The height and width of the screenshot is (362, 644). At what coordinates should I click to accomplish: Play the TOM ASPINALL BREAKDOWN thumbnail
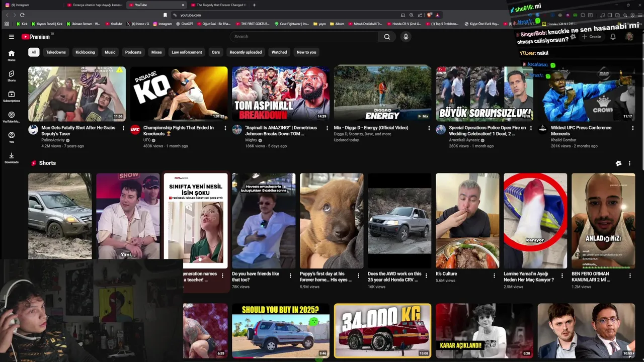point(281,94)
